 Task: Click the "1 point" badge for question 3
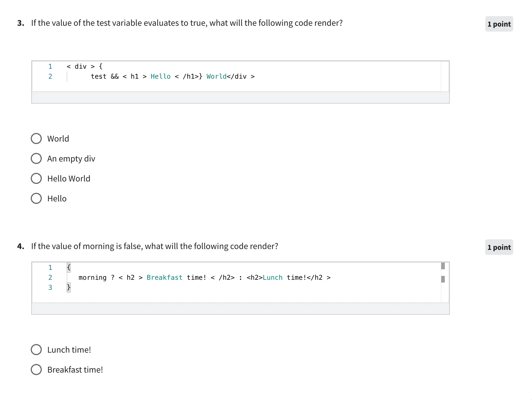click(x=499, y=24)
